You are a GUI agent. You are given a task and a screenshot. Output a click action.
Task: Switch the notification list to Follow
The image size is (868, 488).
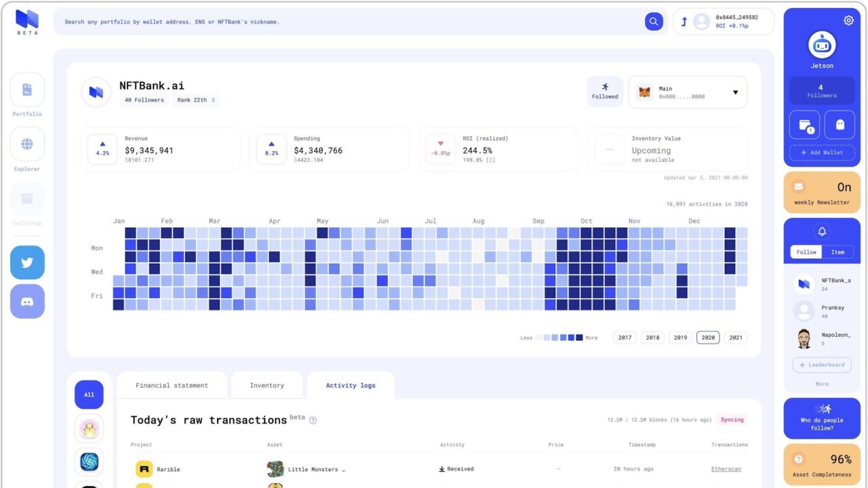806,252
